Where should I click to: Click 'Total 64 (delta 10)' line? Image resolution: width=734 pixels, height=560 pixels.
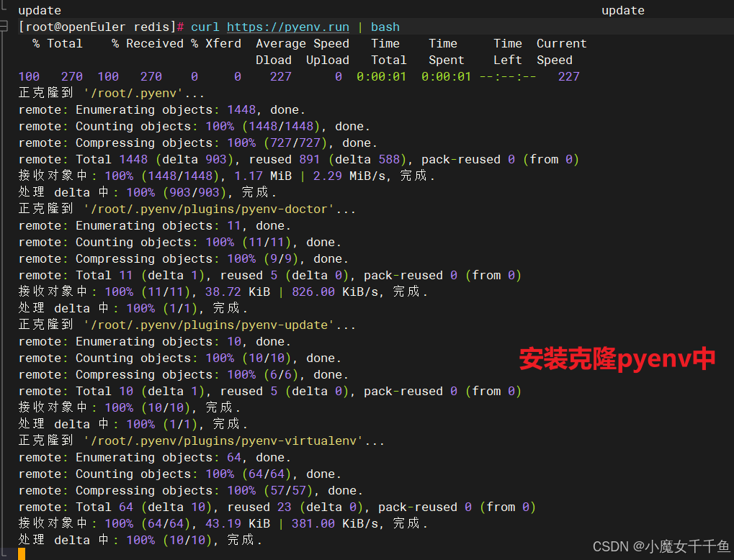click(277, 507)
